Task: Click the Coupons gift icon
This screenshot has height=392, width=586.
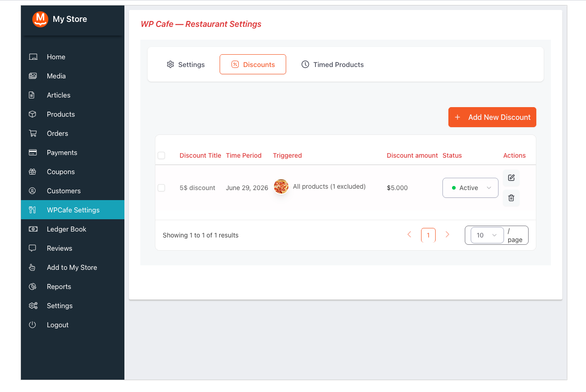Action: 32,172
